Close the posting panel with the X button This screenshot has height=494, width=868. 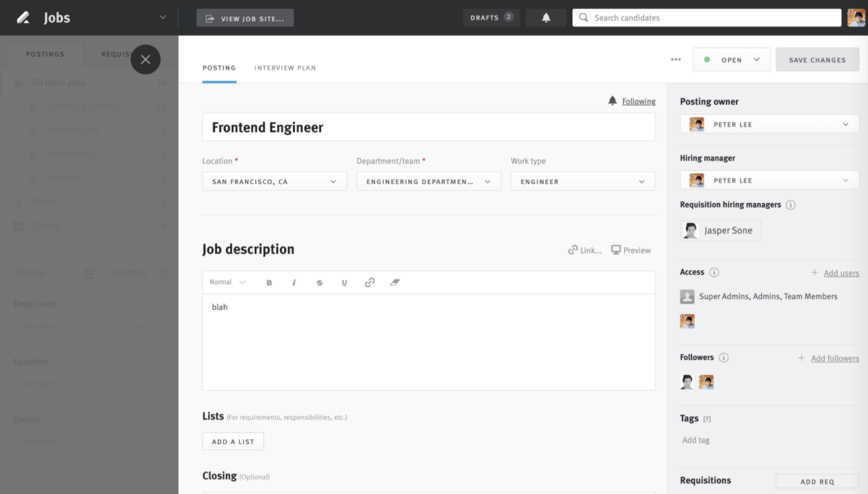pos(145,60)
